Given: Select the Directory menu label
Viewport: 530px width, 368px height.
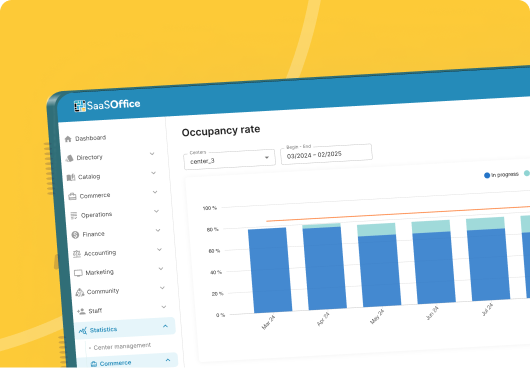Looking at the screenshot, I should [90, 157].
